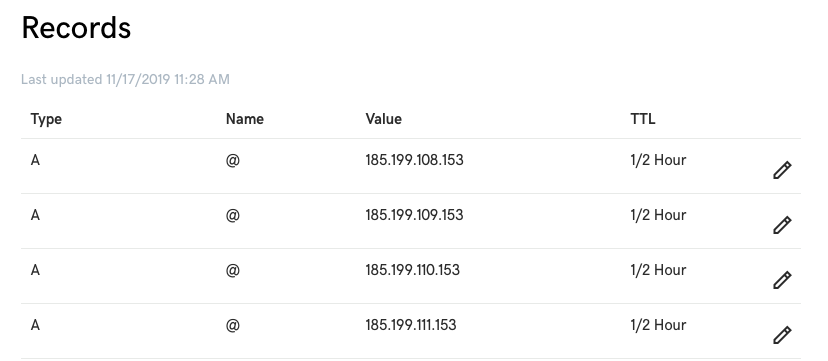Select the value 185.199.109.153

(x=415, y=215)
